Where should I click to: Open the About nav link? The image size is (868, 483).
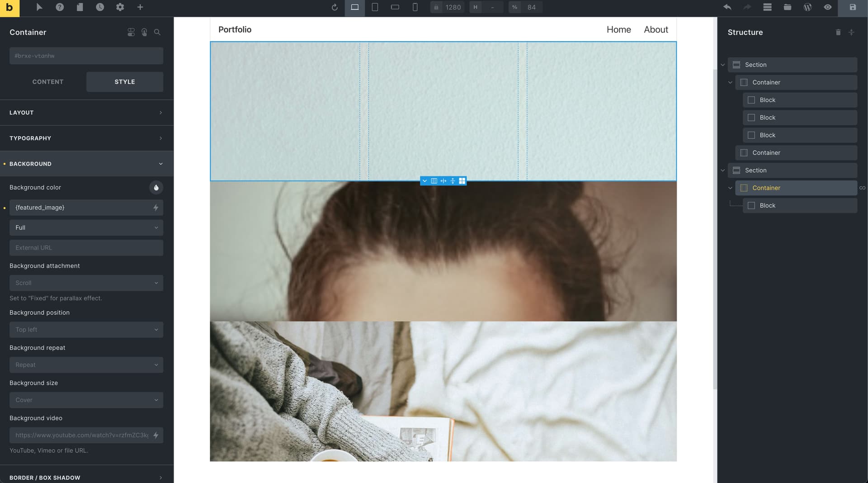[x=656, y=29]
